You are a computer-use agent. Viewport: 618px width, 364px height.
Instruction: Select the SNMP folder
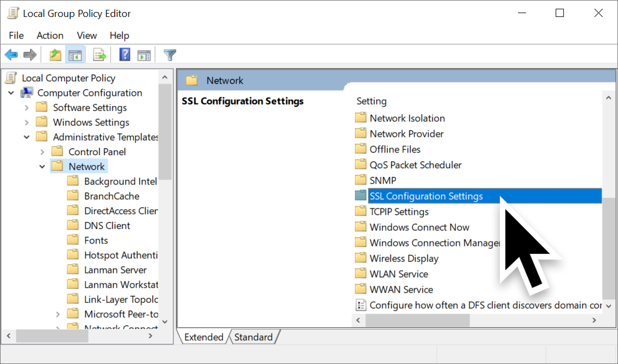383,180
